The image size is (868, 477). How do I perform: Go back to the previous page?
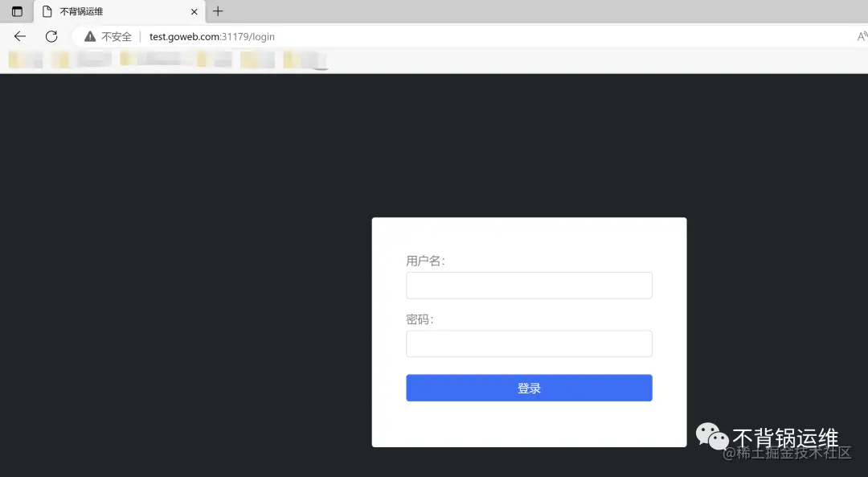click(x=19, y=36)
